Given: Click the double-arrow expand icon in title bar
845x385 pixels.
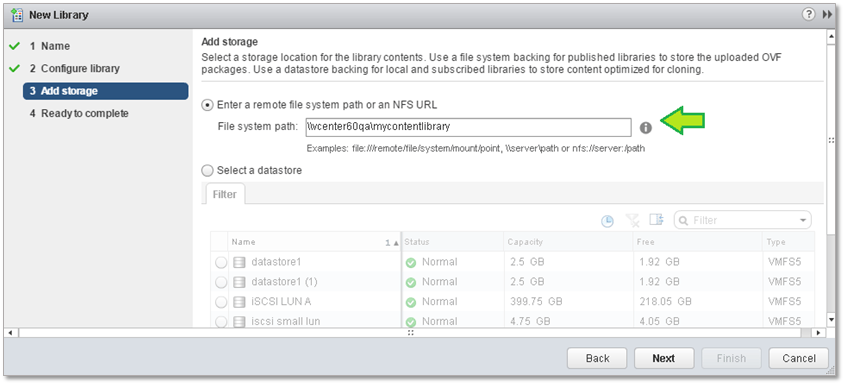Looking at the screenshot, I should click(x=827, y=15).
